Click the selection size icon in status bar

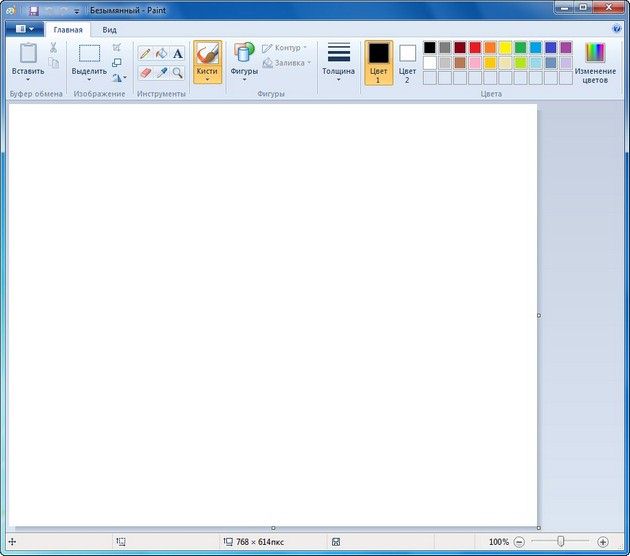(x=121, y=542)
